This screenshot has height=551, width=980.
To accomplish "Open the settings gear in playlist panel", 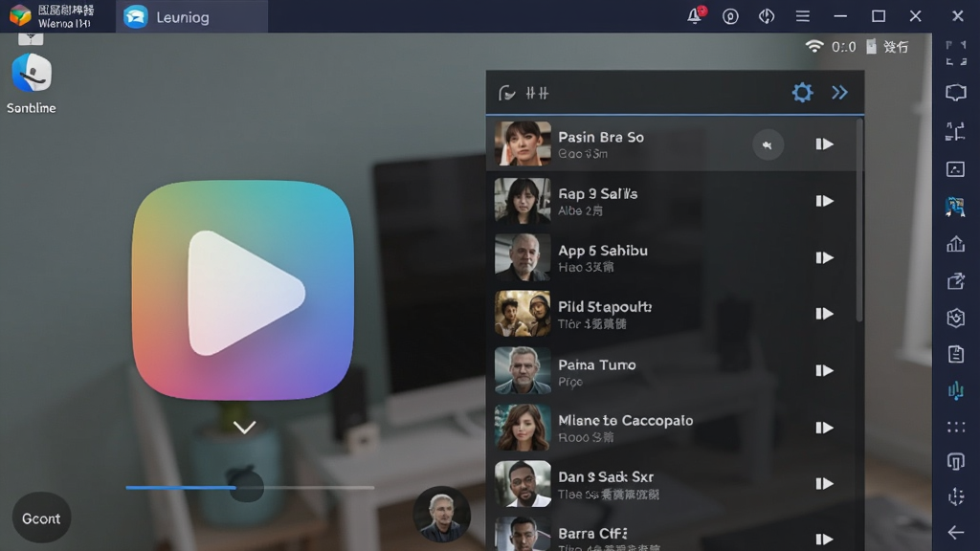I will 802,93.
